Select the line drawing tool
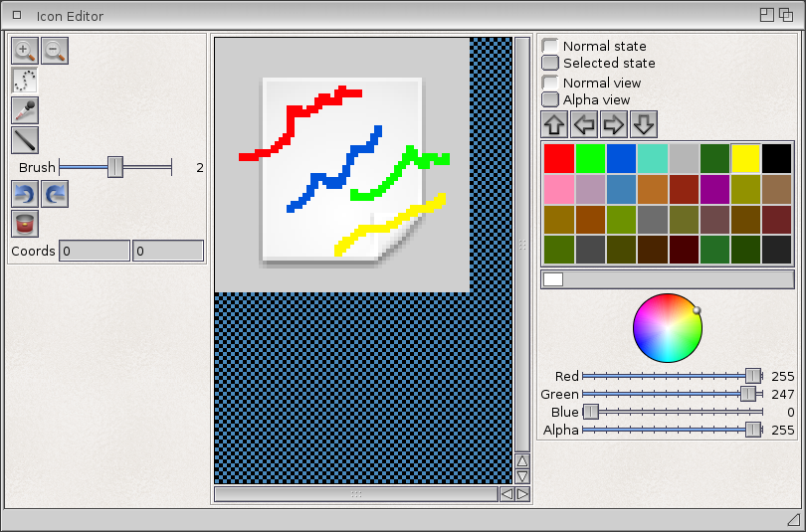Image resolution: width=806 pixels, height=532 pixels. click(x=25, y=140)
